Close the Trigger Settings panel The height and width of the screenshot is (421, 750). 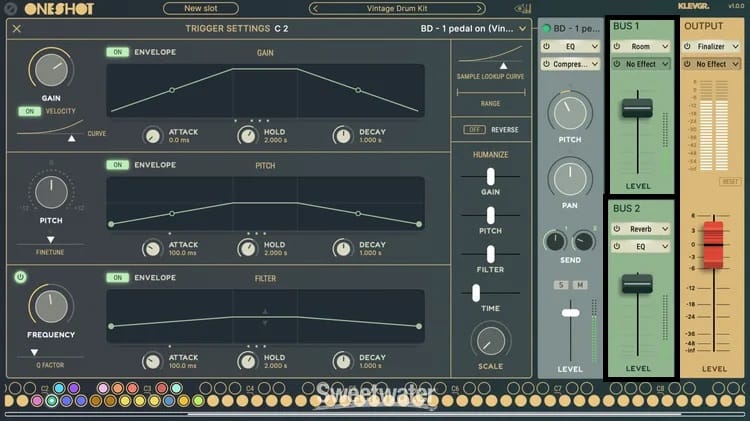(x=17, y=29)
